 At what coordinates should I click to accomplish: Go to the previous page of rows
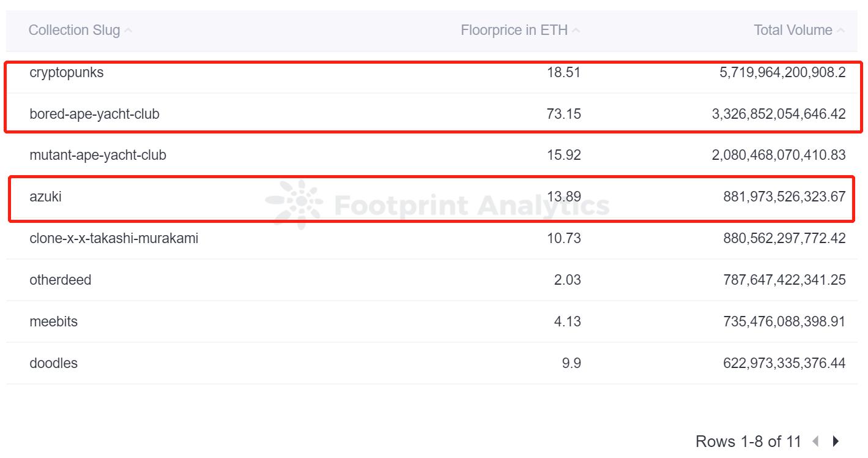815,441
